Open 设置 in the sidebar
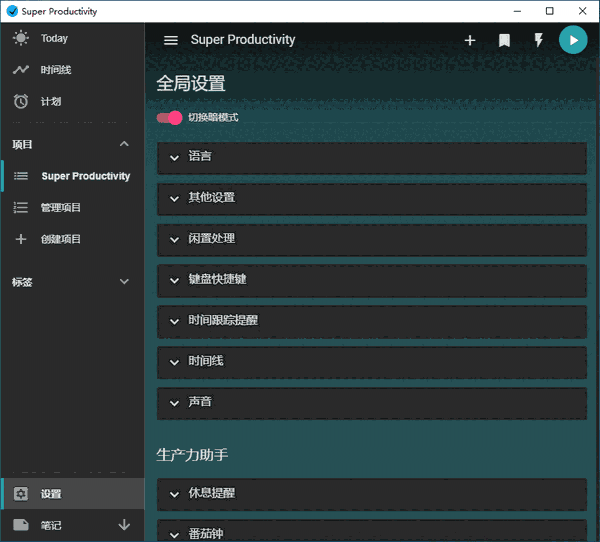Viewport: 600px width, 542px height. (x=73, y=494)
